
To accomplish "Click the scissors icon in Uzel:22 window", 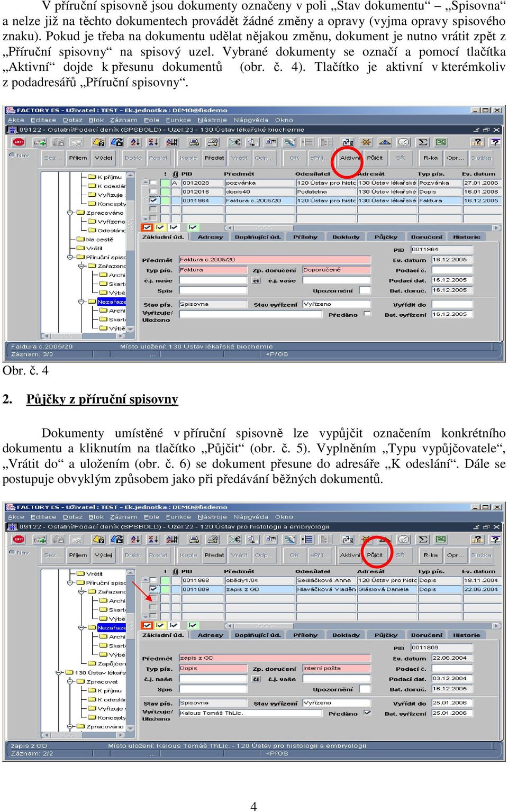I will coord(234,540).
